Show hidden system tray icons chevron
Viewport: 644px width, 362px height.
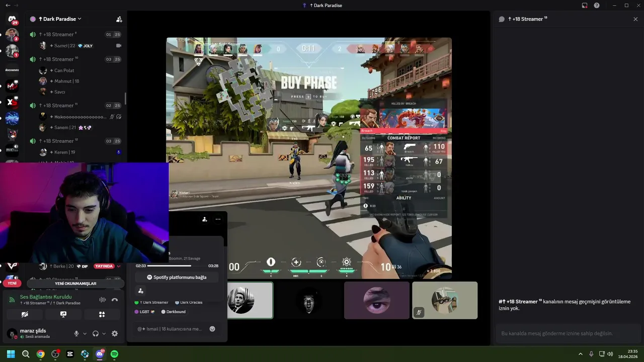tap(580, 354)
